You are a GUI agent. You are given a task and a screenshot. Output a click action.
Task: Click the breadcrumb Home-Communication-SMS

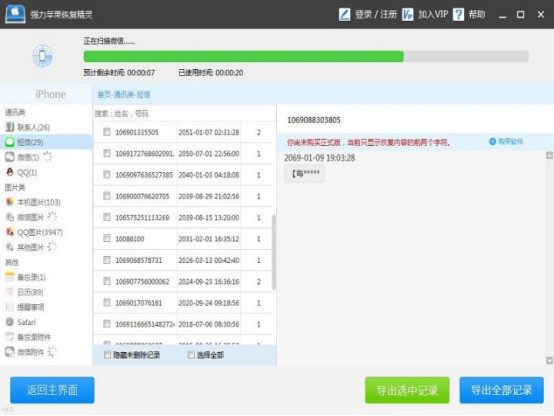click(x=124, y=94)
